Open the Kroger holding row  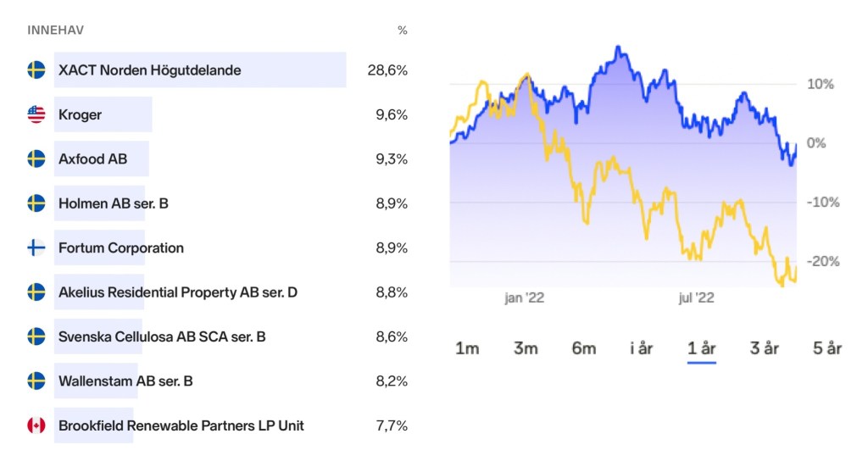click(x=81, y=114)
